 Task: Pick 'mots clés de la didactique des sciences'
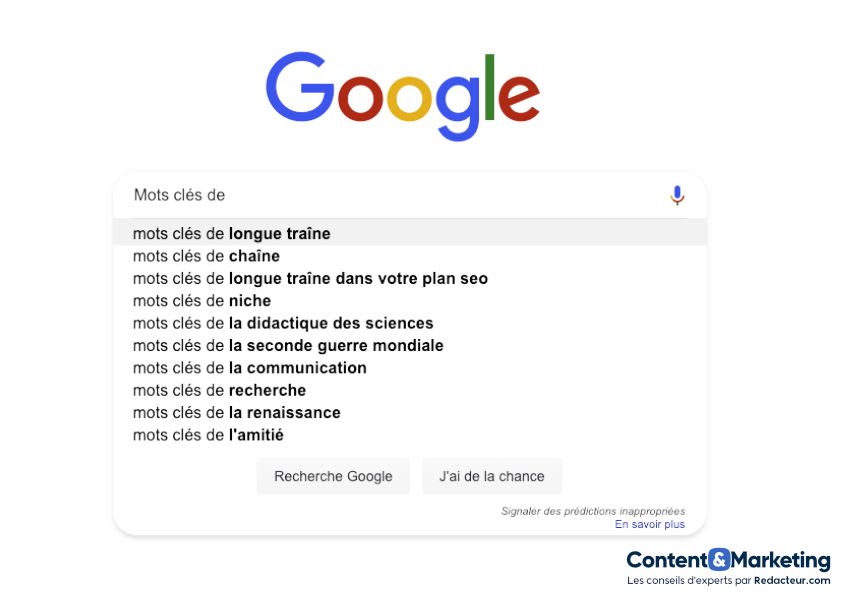point(283,323)
